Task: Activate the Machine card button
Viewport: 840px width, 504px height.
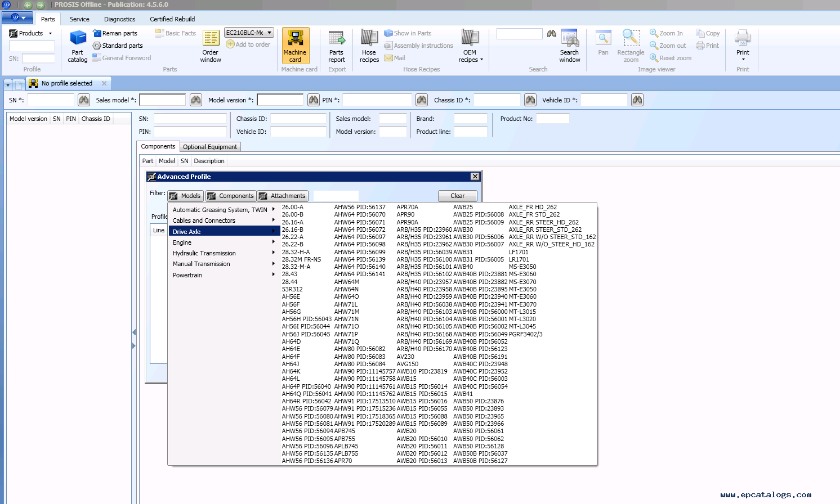Action: coord(295,46)
